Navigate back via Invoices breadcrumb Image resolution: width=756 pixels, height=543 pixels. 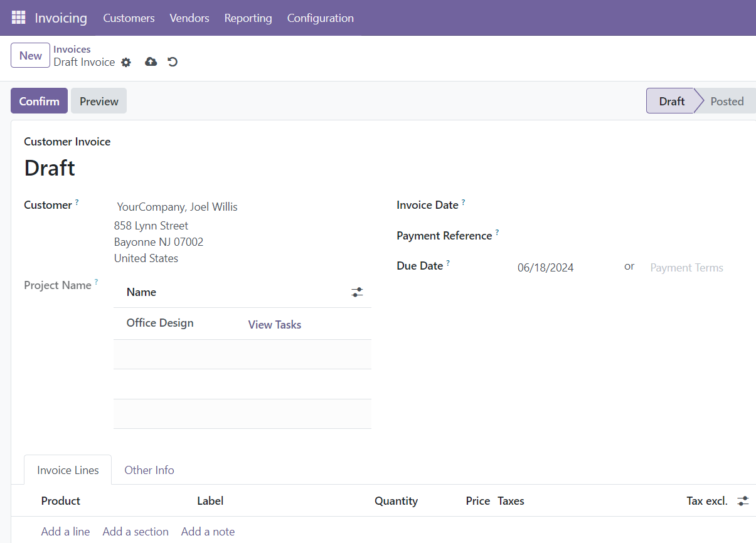(x=72, y=49)
